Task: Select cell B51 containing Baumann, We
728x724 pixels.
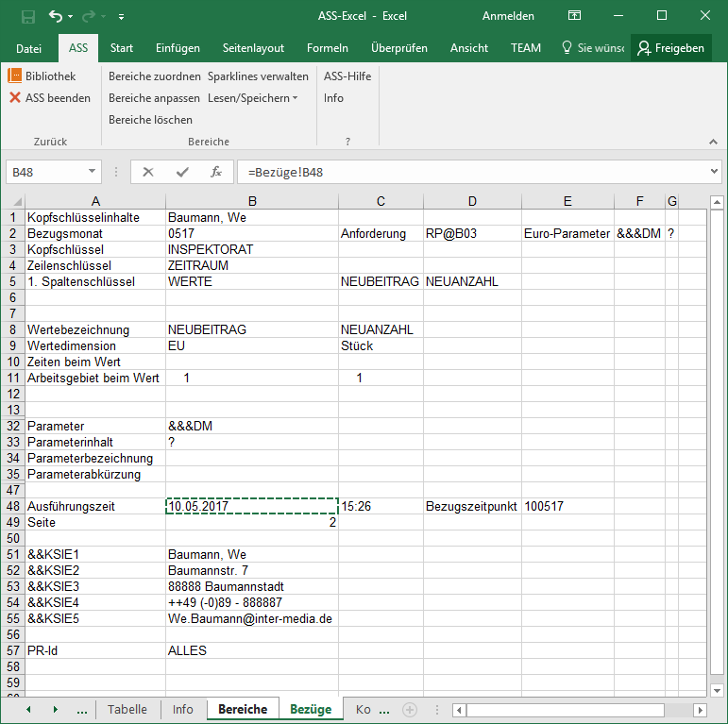Action: (x=251, y=554)
